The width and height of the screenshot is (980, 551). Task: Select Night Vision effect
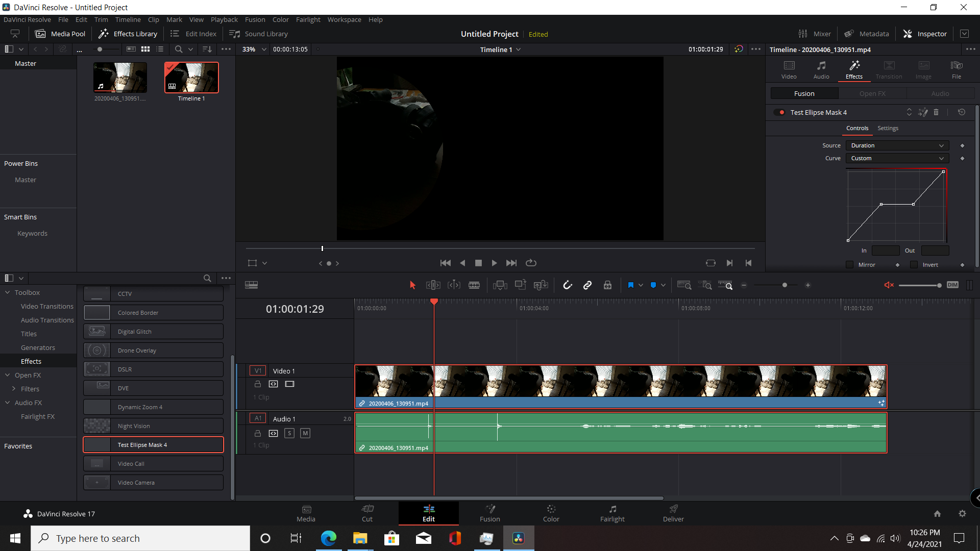(153, 426)
